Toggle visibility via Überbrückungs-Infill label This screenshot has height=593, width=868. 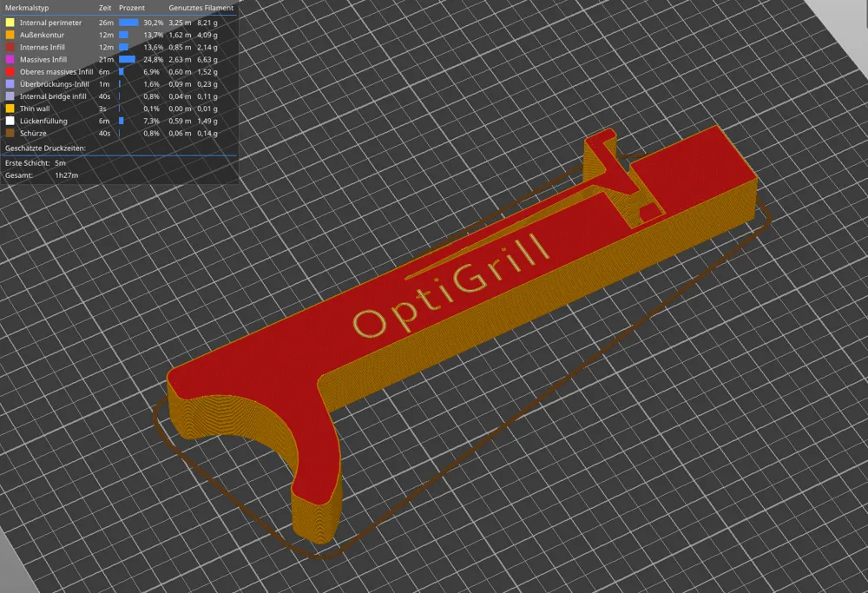click(54, 84)
